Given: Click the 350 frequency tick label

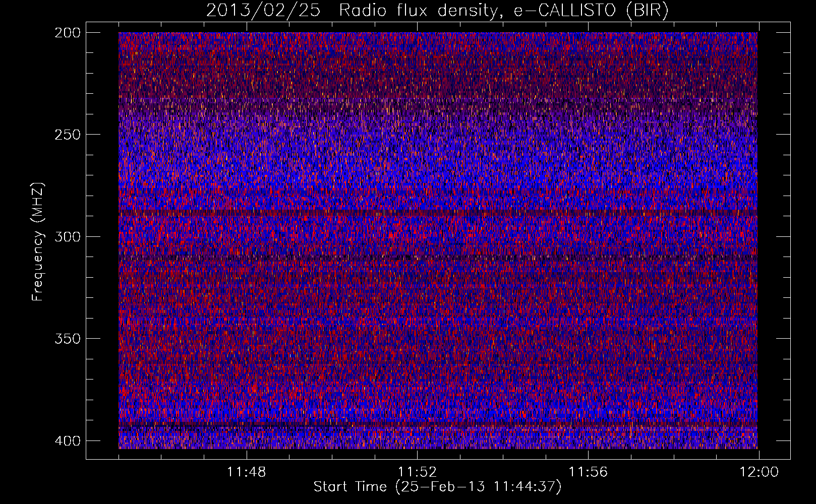Looking at the screenshot, I should [x=67, y=338].
